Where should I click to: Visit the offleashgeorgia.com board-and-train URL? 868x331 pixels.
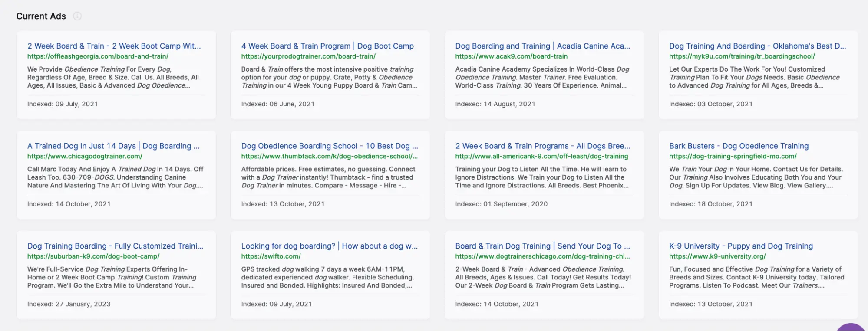pyautogui.click(x=98, y=56)
